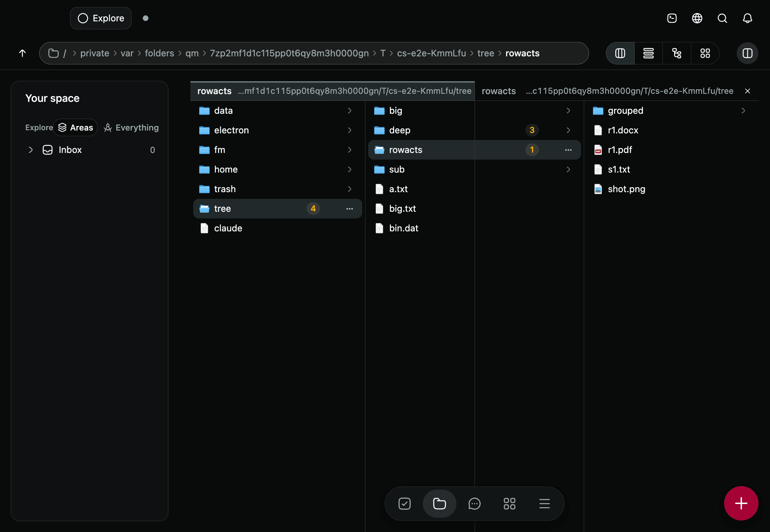Viewport: 770px width, 532px height.
Task: Select the Areas filter
Action: click(x=76, y=127)
